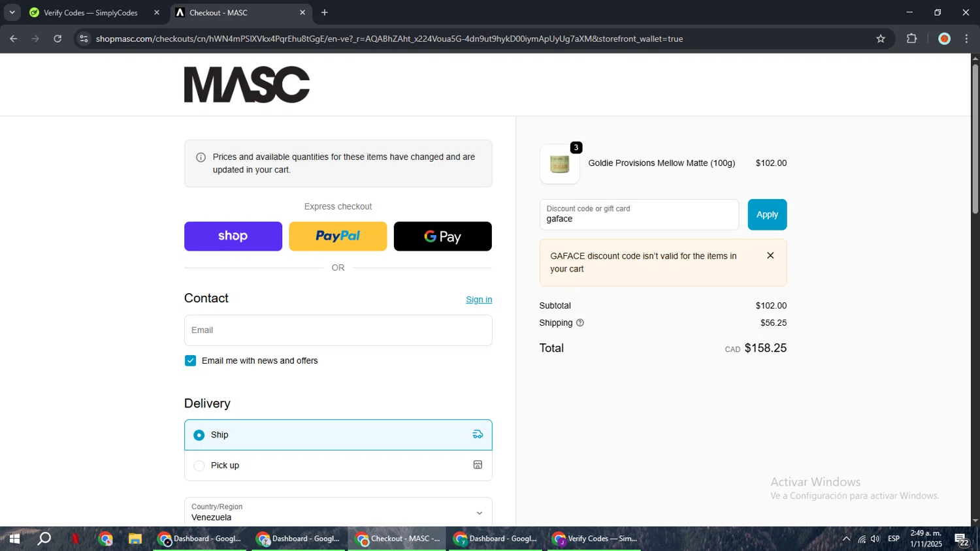Open the Chrome three-dot menu
Screen dimensions: 980x551
point(966,39)
